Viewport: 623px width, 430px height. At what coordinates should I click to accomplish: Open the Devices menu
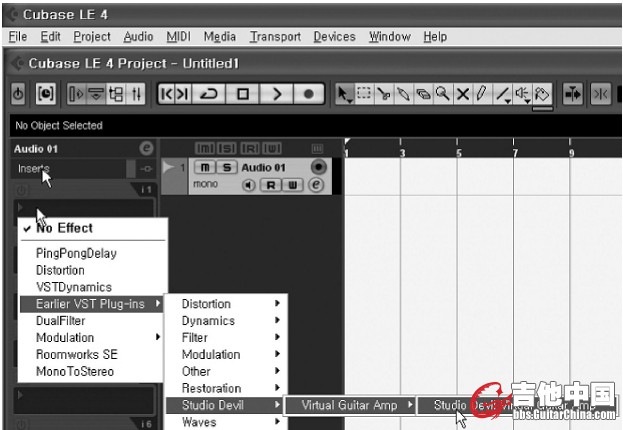(335, 37)
